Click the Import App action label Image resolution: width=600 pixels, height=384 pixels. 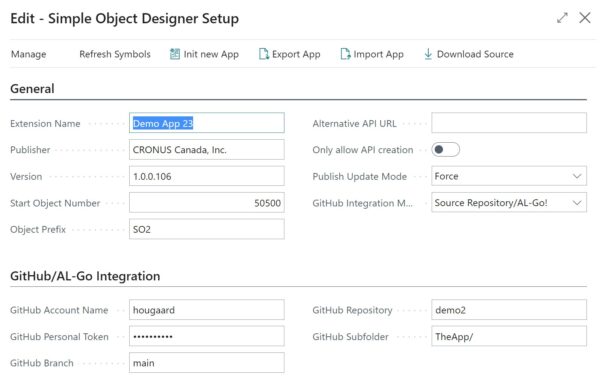click(378, 54)
